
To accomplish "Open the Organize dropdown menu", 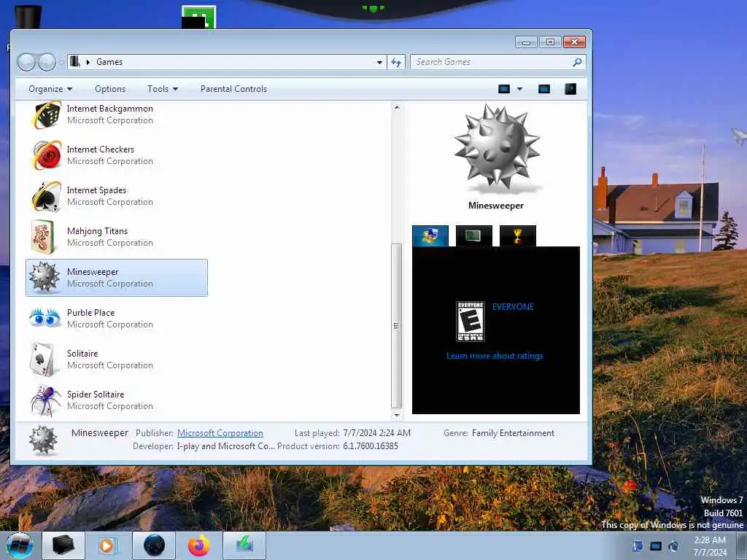I will coord(50,89).
